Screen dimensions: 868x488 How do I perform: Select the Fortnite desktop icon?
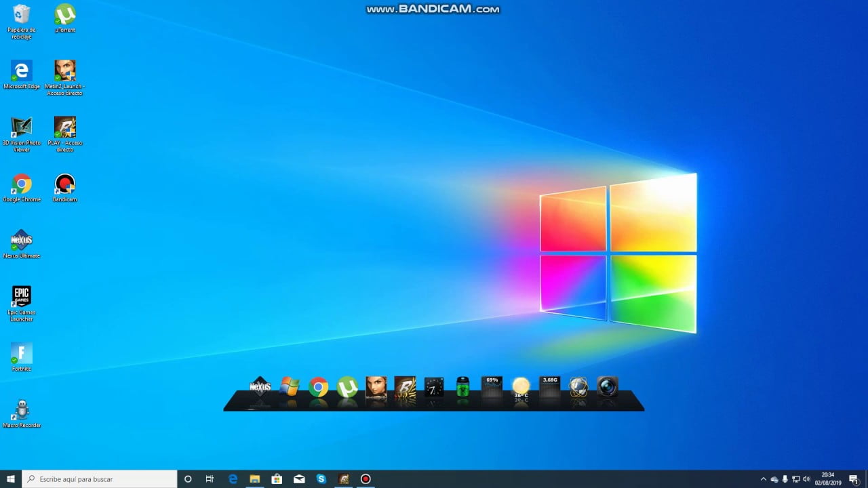pos(21,357)
